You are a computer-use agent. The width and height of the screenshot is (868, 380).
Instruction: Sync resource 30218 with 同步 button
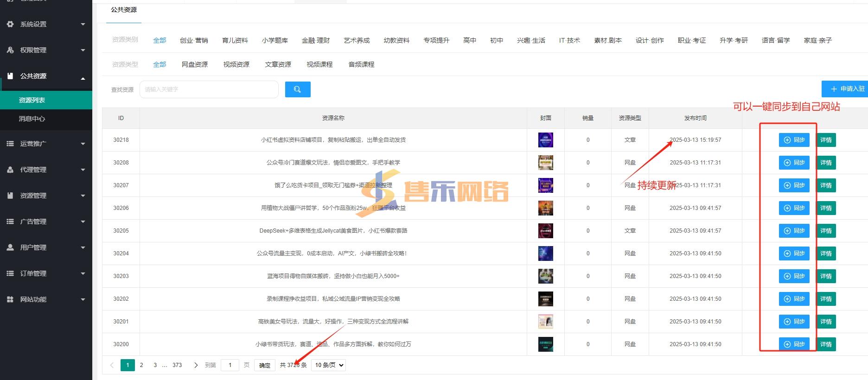pyautogui.click(x=794, y=140)
